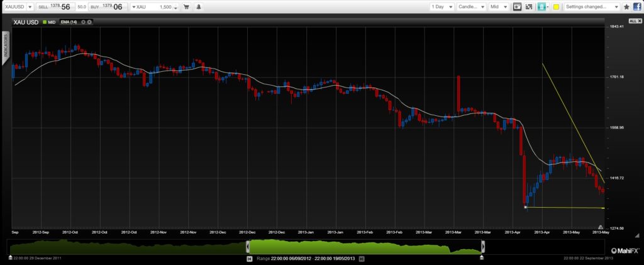Open the XAUUSD symbol dropdown

30,6
